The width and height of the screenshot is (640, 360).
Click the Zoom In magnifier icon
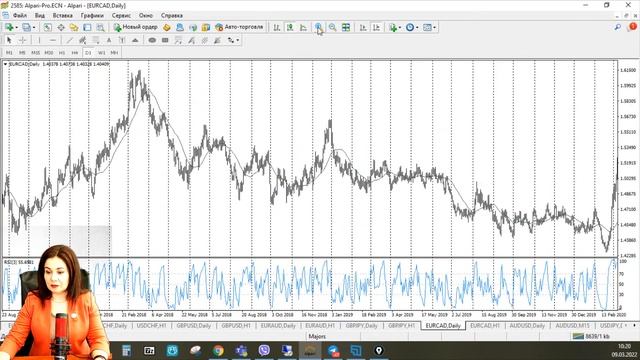pos(318,27)
